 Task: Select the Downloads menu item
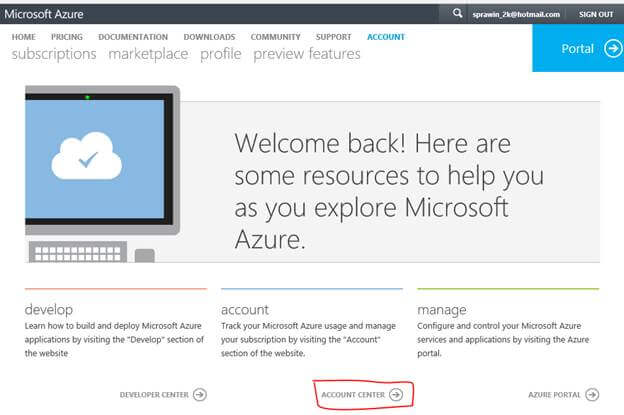click(x=209, y=37)
